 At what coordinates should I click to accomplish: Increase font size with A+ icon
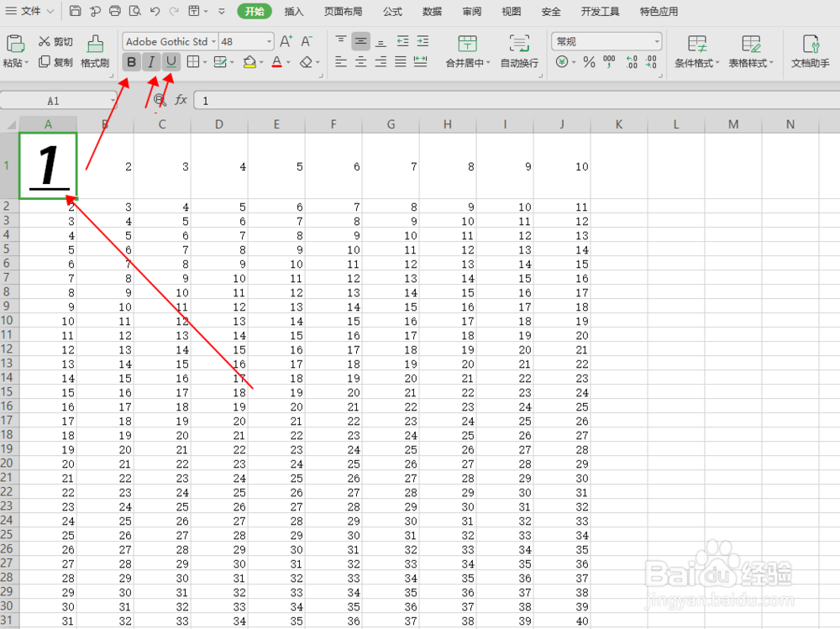point(286,41)
